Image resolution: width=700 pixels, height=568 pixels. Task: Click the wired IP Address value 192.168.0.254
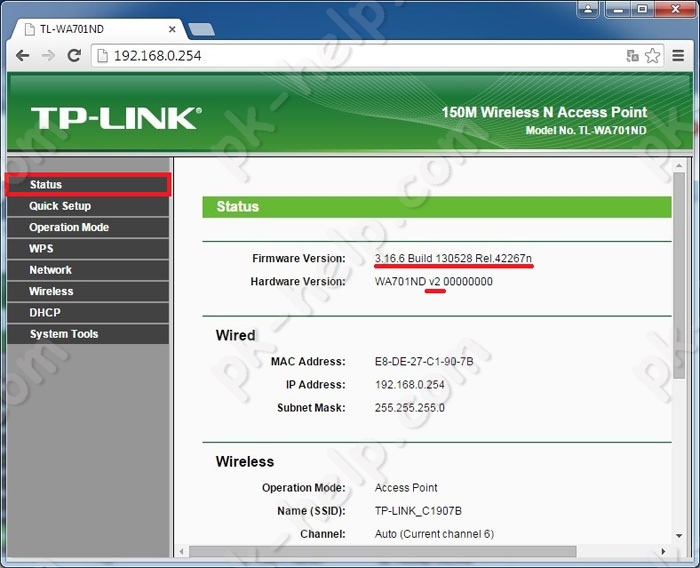coord(409,385)
